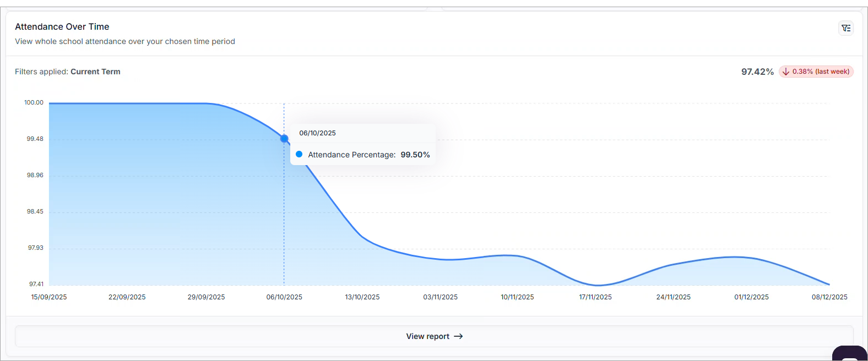Click the tooltip's 06/10/2025 date header
The width and height of the screenshot is (868, 361).
pyautogui.click(x=317, y=133)
